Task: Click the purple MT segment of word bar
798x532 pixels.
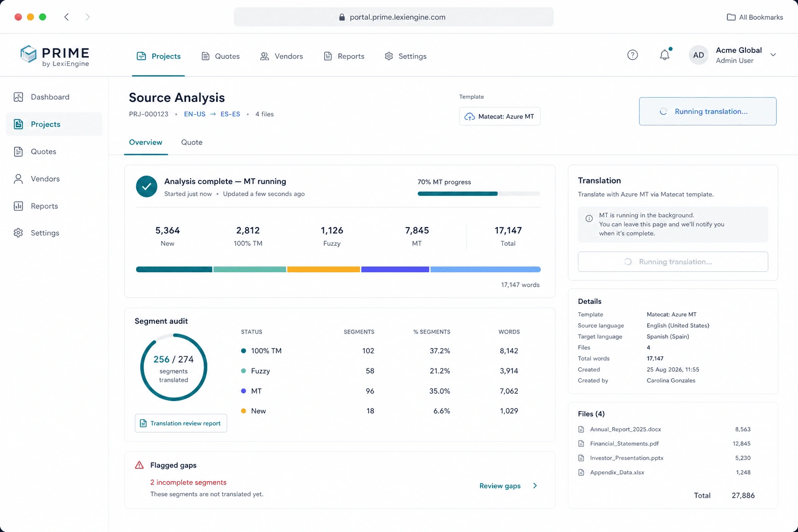Action: point(395,270)
